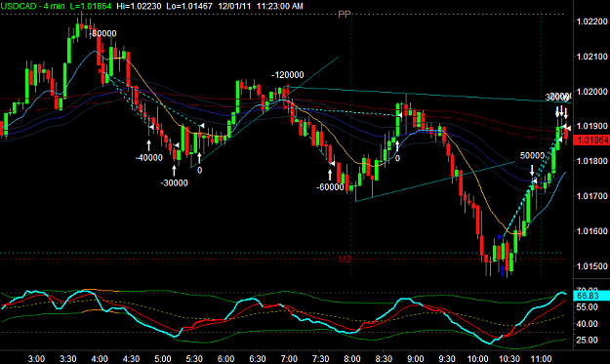The height and width of the screenshot is (364, 610).
Task: Click the 11:00 time axis label
Action: [541, 358]
